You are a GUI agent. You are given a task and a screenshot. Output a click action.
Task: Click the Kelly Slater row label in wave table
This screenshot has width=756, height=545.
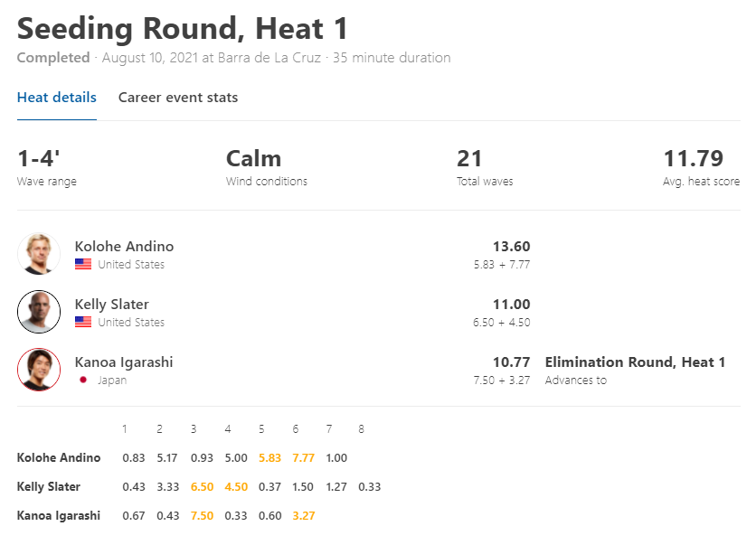pyautogui.click(x=49, y=486)
